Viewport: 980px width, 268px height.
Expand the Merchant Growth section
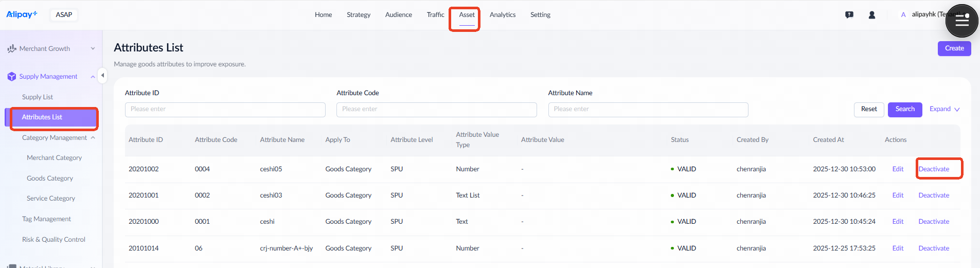[93, 49]
